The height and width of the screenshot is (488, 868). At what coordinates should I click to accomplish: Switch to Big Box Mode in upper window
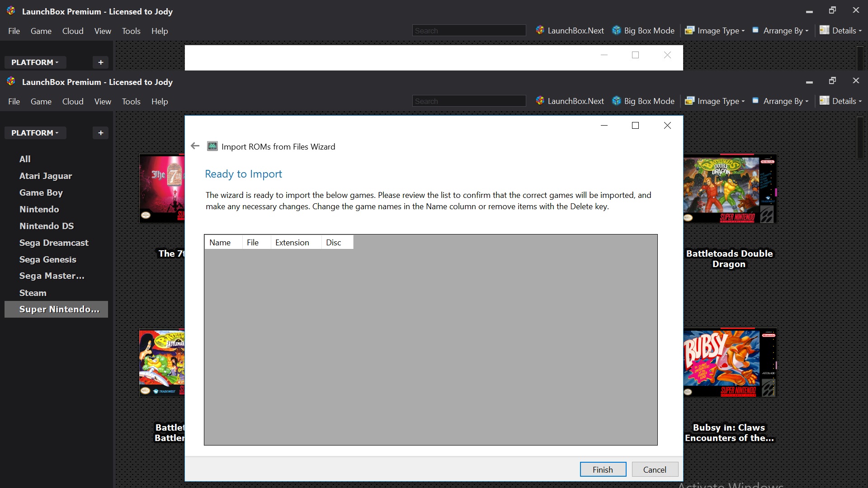(643, 31)
